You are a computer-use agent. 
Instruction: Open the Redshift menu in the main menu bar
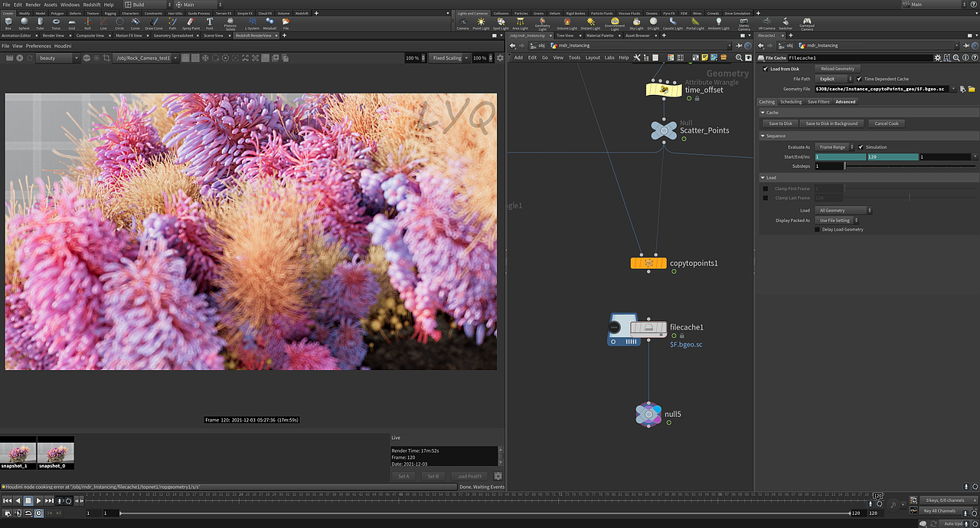click(92, 5)
